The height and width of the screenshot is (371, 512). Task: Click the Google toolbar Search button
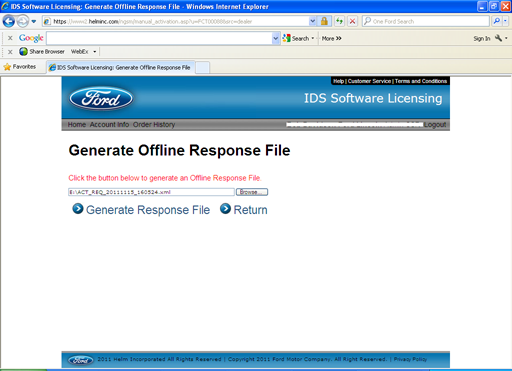[x=295, y=38]
